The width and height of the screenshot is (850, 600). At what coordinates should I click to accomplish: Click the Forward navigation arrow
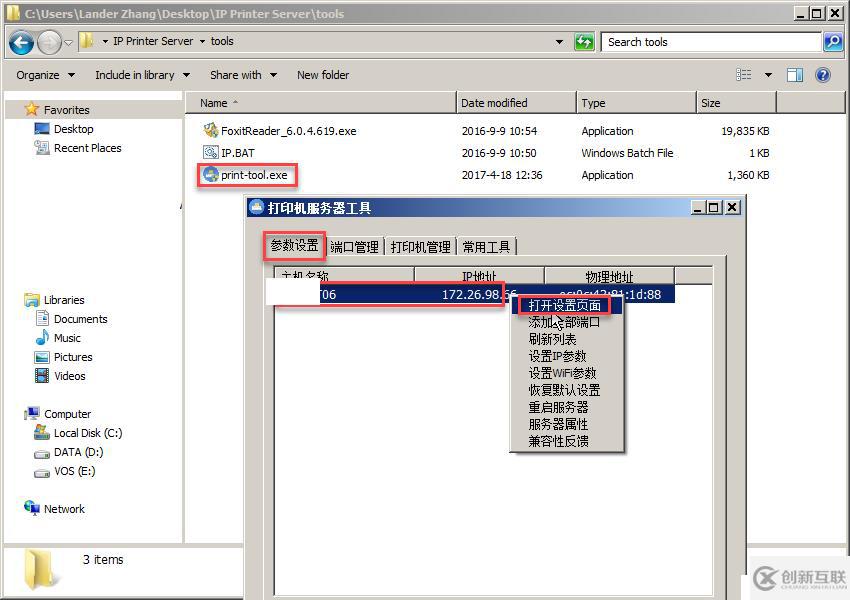pos(49,42)
